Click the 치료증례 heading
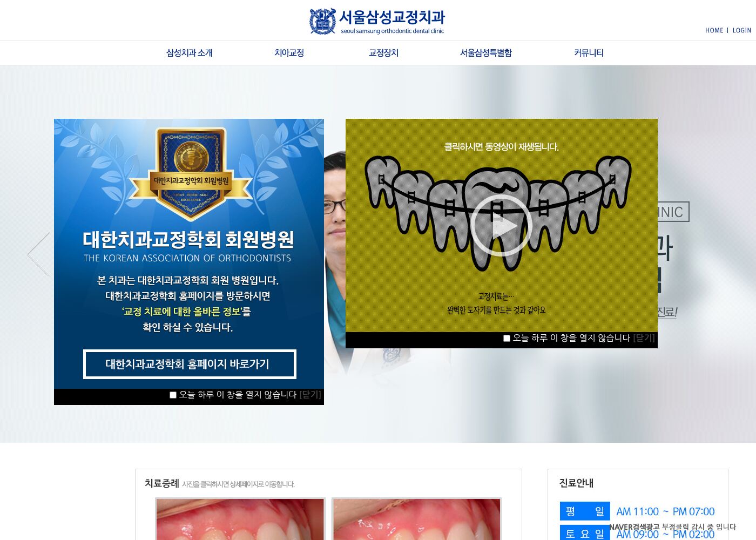756x540 pixels. (161, 483)
